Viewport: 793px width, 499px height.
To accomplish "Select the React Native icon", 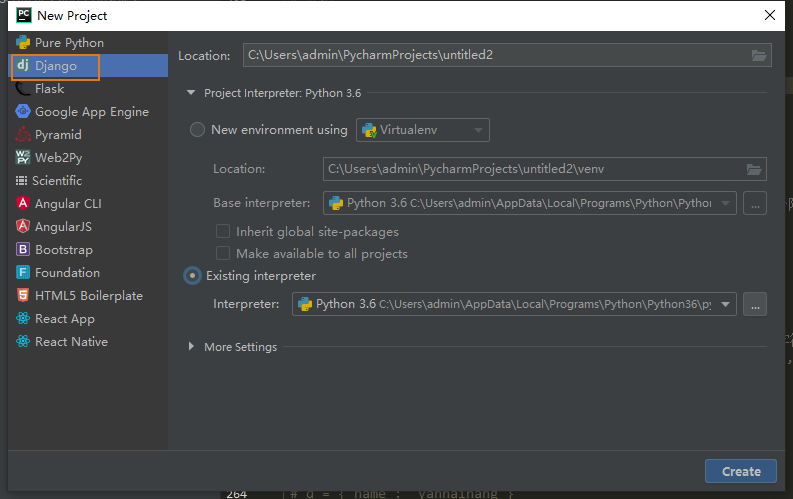I will [x=23, y=341].
